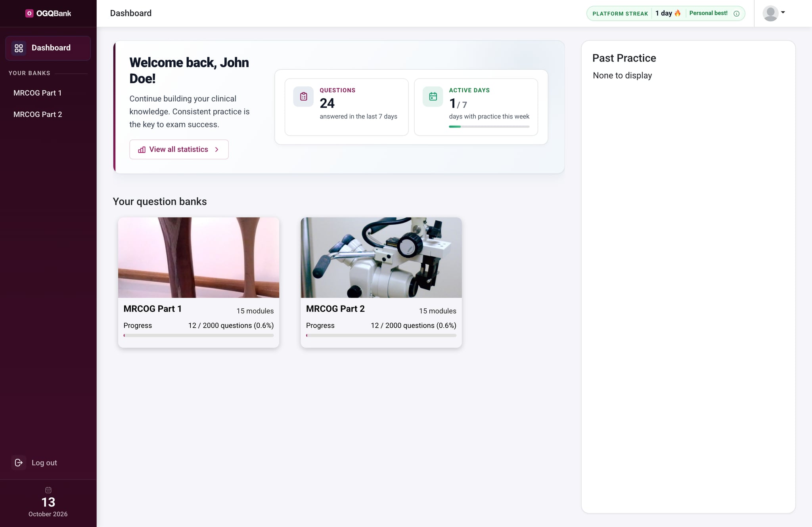Click the 'Past Practice' heading
This screenshot has width=812, height=527.
click(x=624, y=58)
